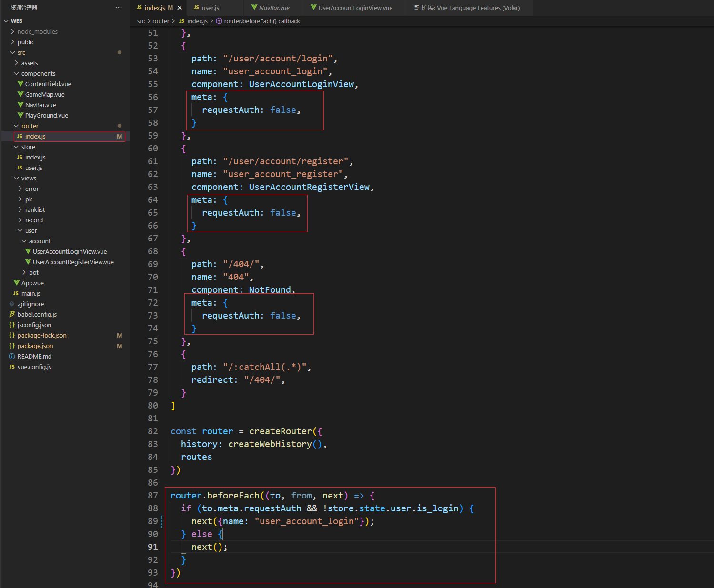Open NavBar.vue in the components folder
The height and width of the screenshot is (588, 714).
(x=40, y=105)
